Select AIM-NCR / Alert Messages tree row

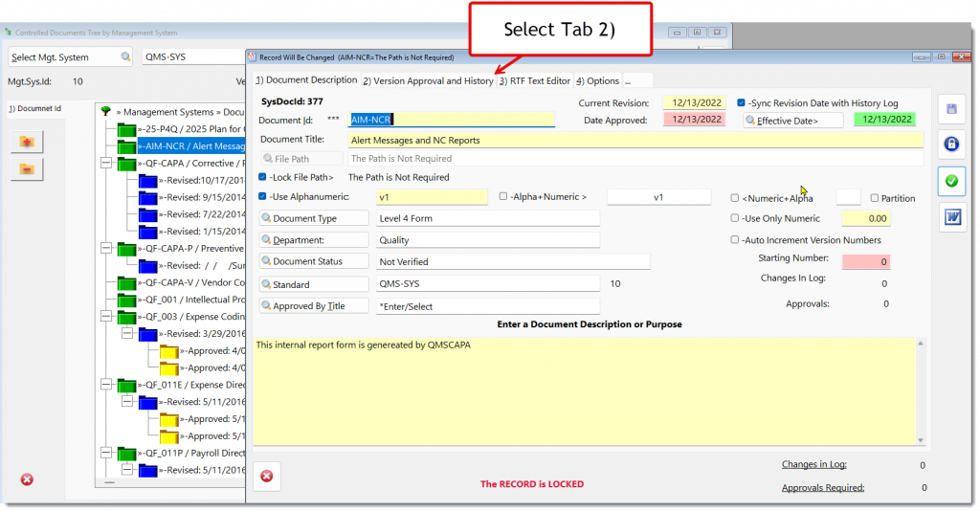point(193,146)
